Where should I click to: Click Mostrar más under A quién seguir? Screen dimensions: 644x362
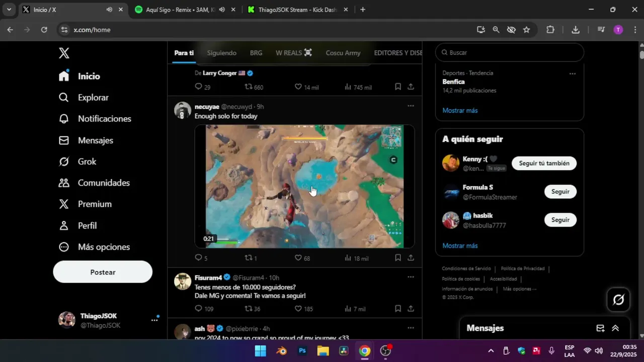(460, 246)
